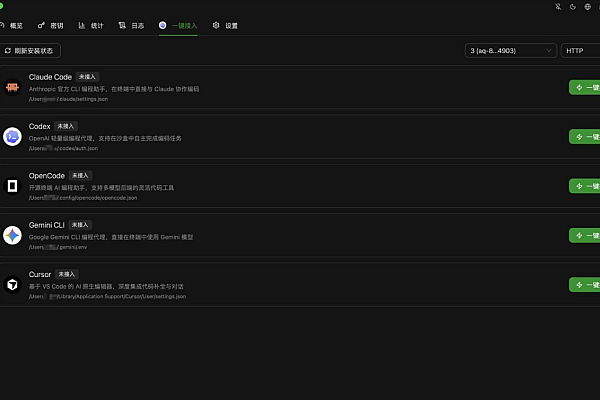Click the 未接入 badge beside Codex
600x400 pixels.
(x=66, y=126)
